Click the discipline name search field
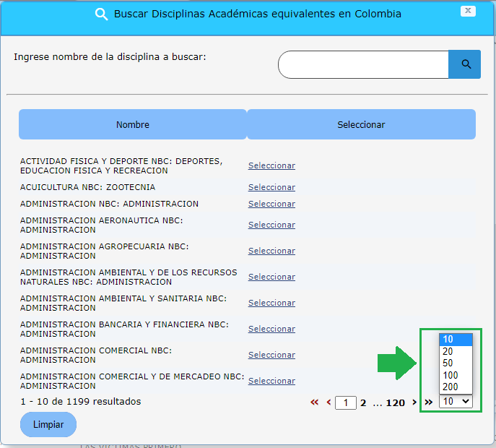496x448 pixels. (363, 64)
